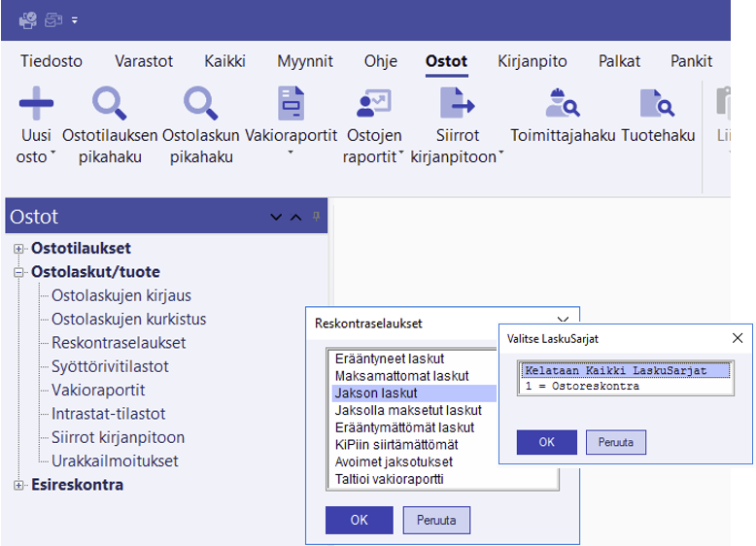Confirm Reskontraselaukset dialog with OK
The image size is (756, 546).
(x=359, y=520)
